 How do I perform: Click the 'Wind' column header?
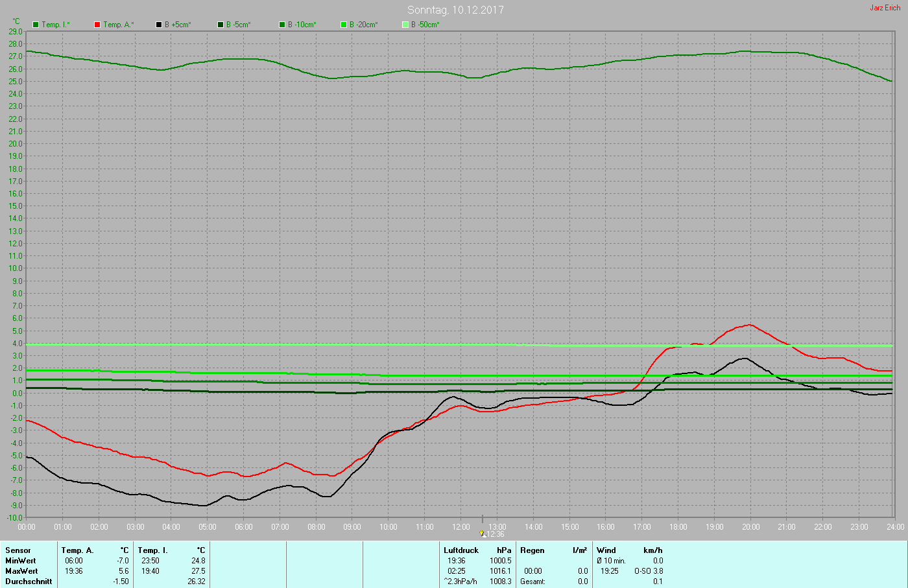606,550
